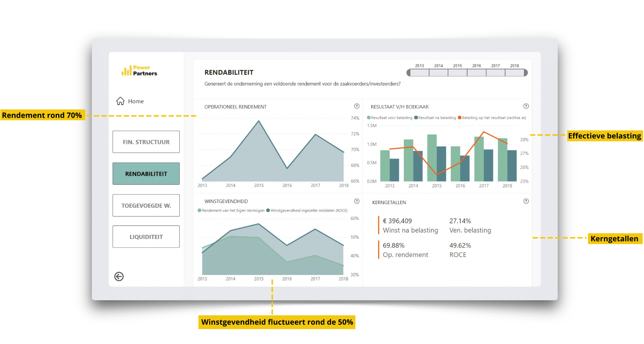Click the light green 2015 bar in Resultaat chart

(432, 158)
